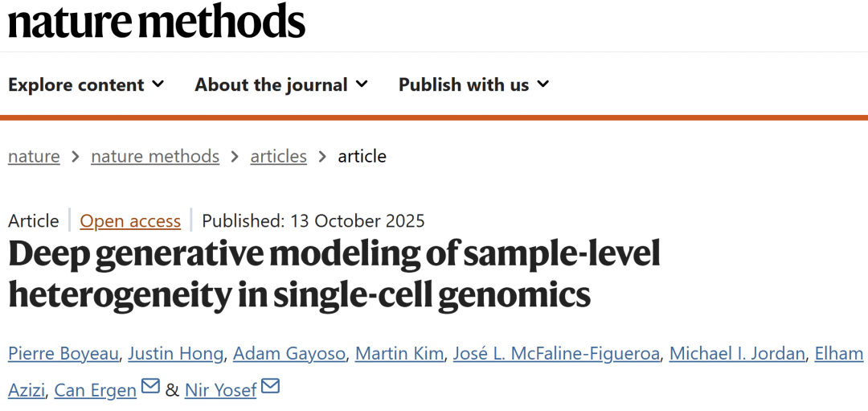Screen dimensions: 868x411
Task: Click the Open access link
Action: tap(130, 221)
